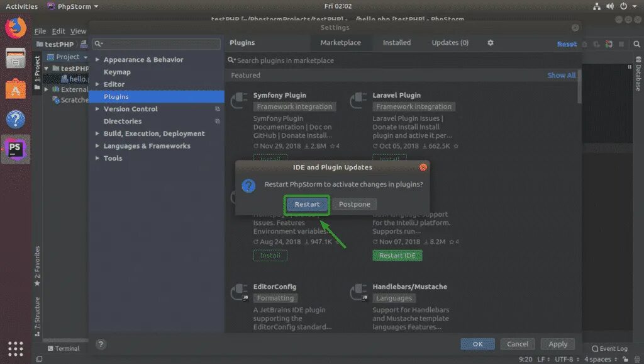This screenshot has height=364, width=644.
Task: Open the File menu in PhpStorm
Action: click(40, 31)
